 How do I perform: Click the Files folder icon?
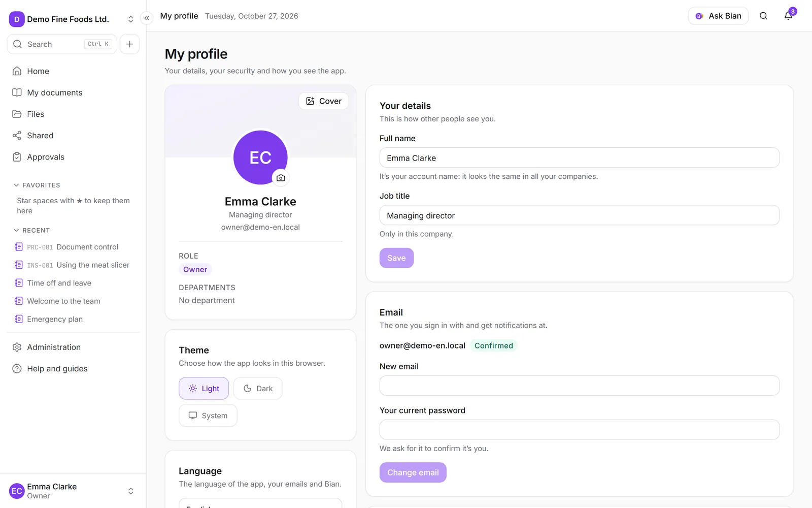[x=17, y=114]
